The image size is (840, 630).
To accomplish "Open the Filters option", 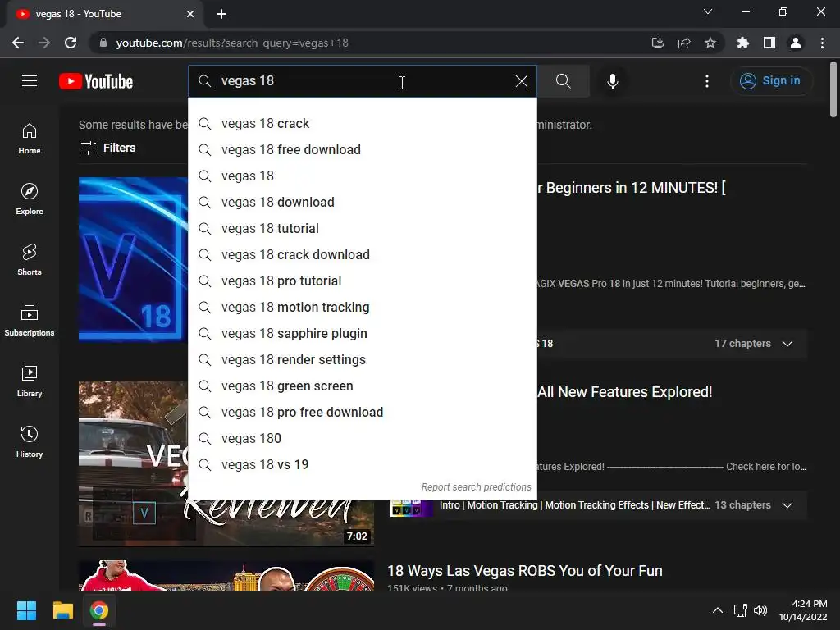I will tap(108, 148).
